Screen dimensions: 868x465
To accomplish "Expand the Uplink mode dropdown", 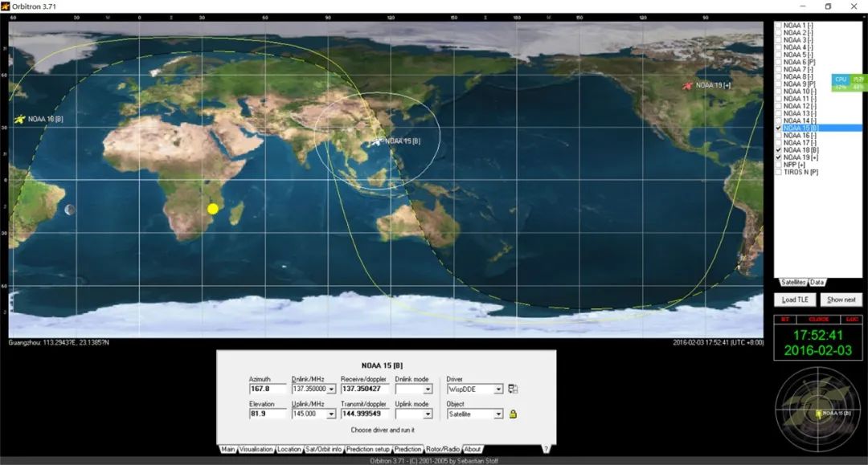I will pos(428,414).
